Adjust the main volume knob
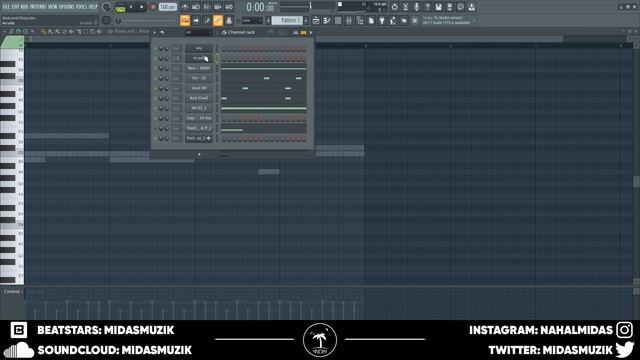Screen dimensions: 640x360 tap(107, 7)
